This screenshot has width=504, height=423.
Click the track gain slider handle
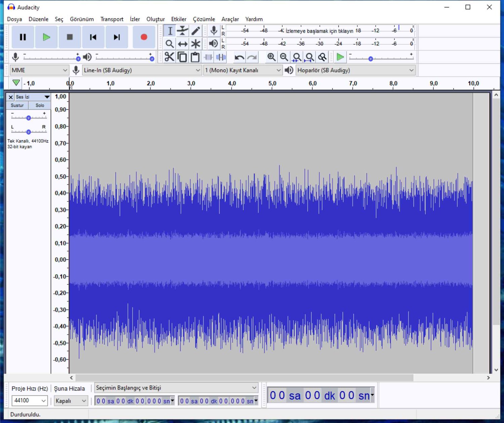click(29, 118)
